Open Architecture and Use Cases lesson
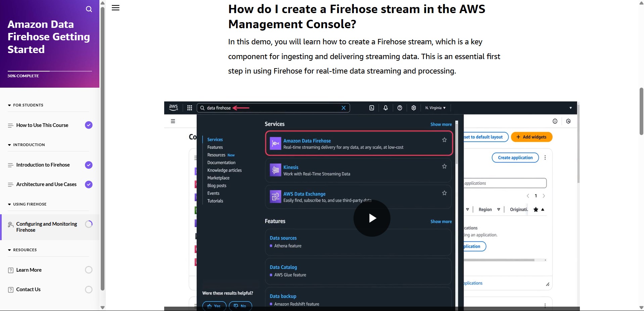644x311 pixels. tap(46, 184)
